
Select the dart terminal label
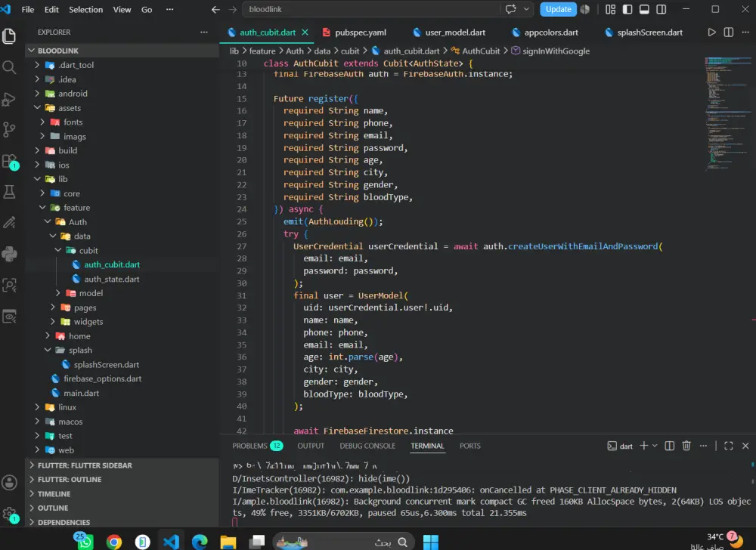coord(620,446)
